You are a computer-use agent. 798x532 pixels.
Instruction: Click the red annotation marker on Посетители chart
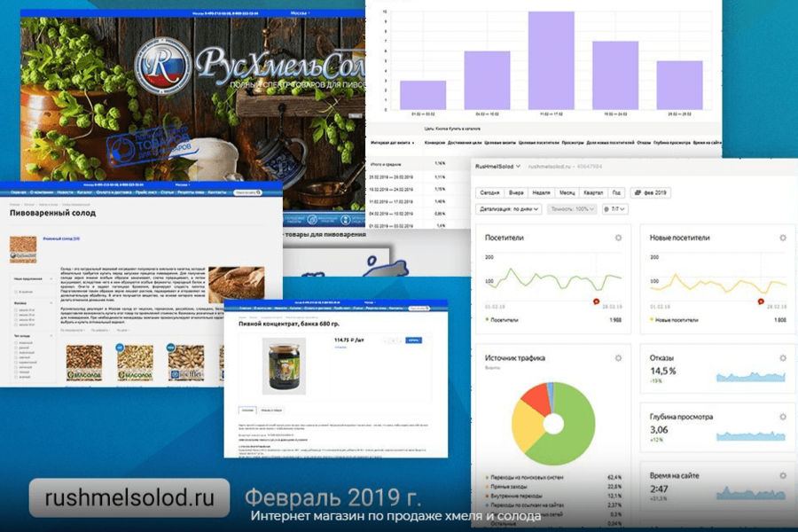(596, 301)
